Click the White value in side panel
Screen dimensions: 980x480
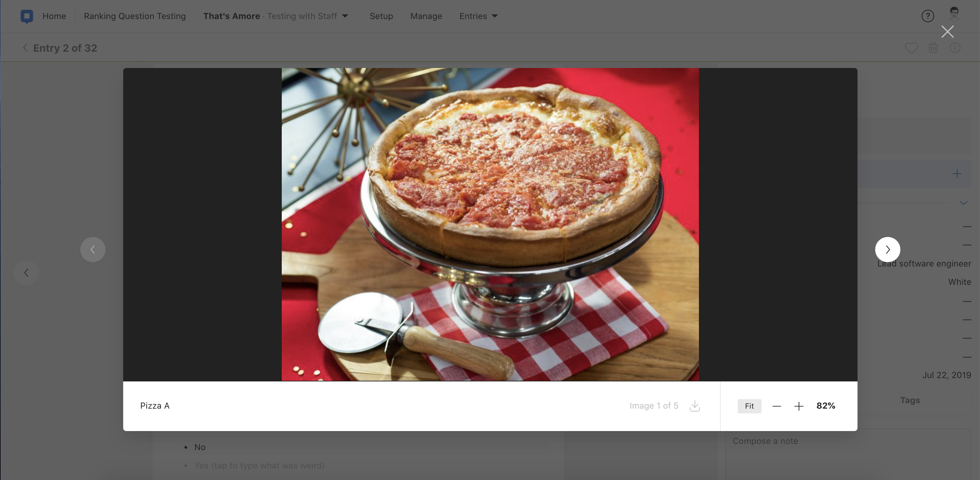(x=960, y=281)
